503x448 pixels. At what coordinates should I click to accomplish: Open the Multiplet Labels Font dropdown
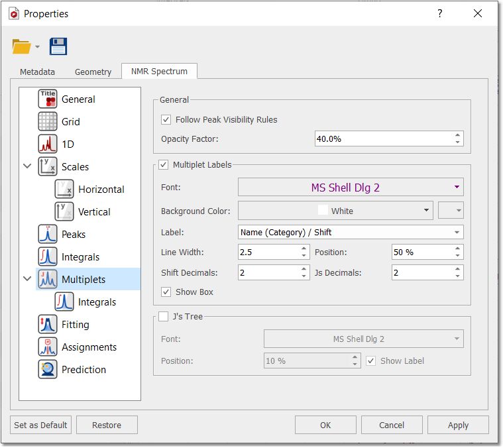(x=351, y=188)
